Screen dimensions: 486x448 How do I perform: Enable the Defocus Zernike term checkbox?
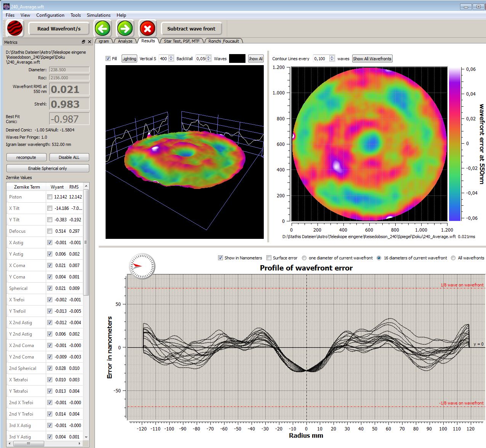coord(50,231)
